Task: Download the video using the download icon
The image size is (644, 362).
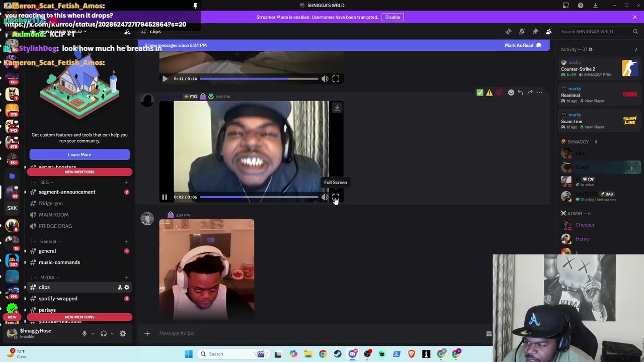Action: click(337, 107)
